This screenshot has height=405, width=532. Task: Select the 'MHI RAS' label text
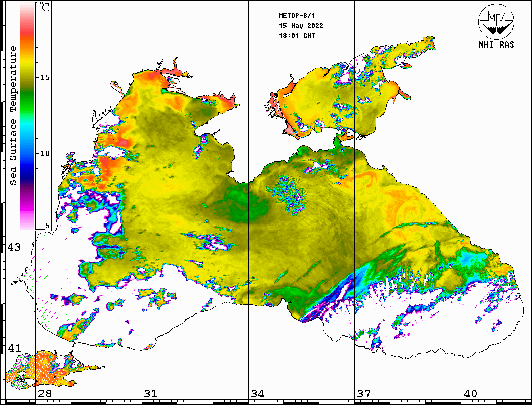497,44
